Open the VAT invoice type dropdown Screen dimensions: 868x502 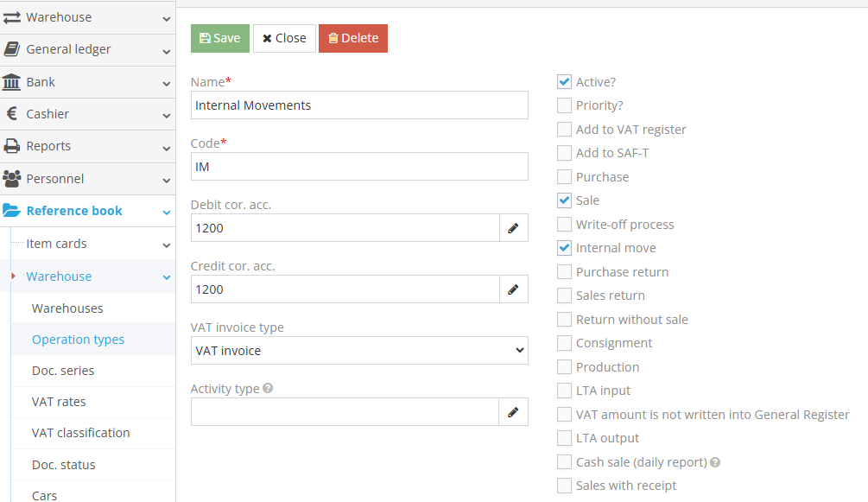358,351
